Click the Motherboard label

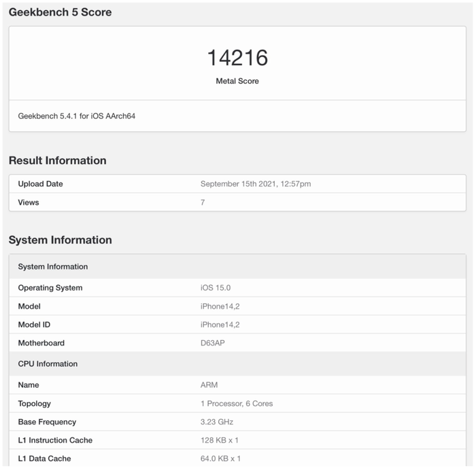(41, 343)
